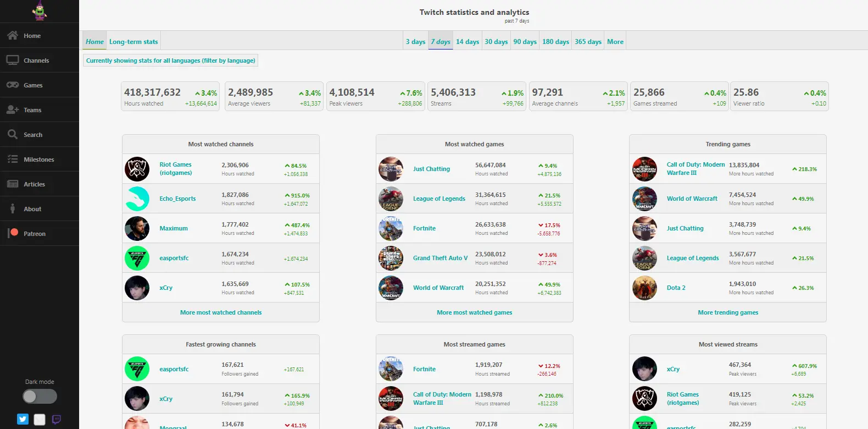Click the Hours watched stat card

point(170,96)
